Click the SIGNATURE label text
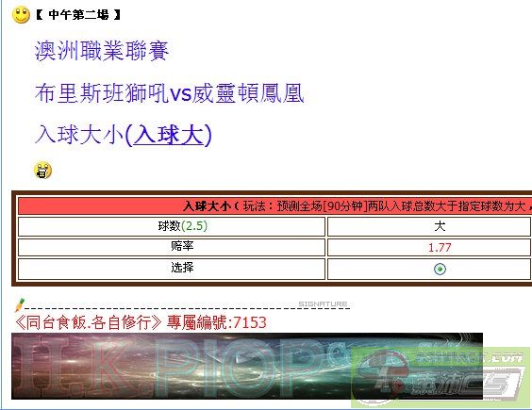The width and height of the screenshot is (532, 410). coord(323,303)
